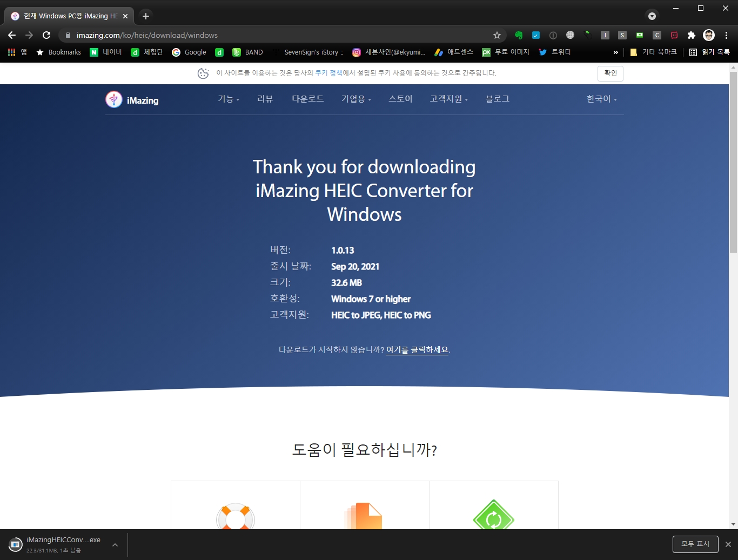Expand the hidden bookmarks chevron
The image size is (738, 560).
click(x=615, y=52)
